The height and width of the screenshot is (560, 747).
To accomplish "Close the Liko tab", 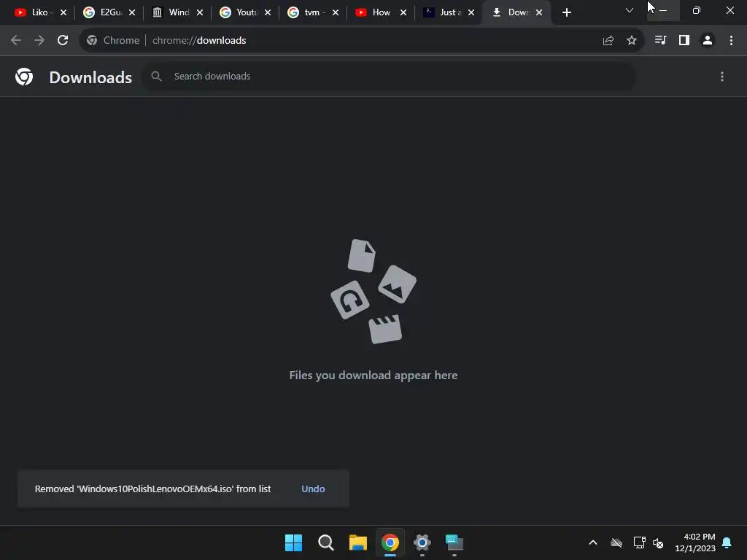I will [63, 12].
